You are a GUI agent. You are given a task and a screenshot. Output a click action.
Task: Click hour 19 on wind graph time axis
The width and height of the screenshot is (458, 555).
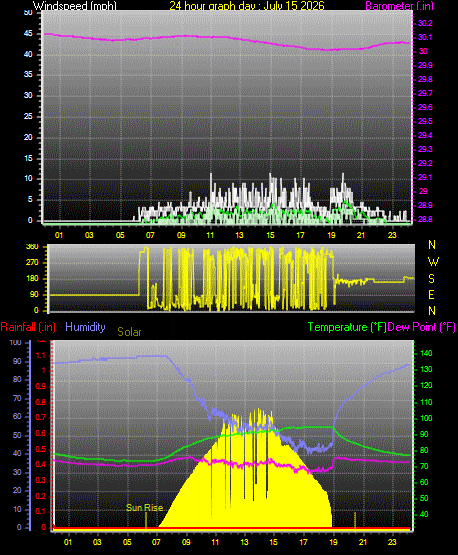pos(331,235)
